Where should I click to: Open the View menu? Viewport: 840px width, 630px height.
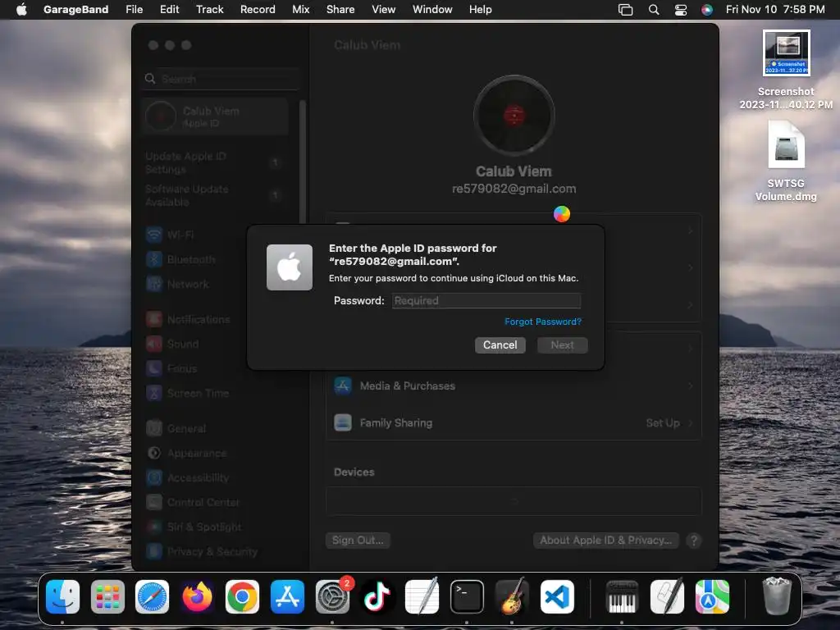tap(384, 9)
